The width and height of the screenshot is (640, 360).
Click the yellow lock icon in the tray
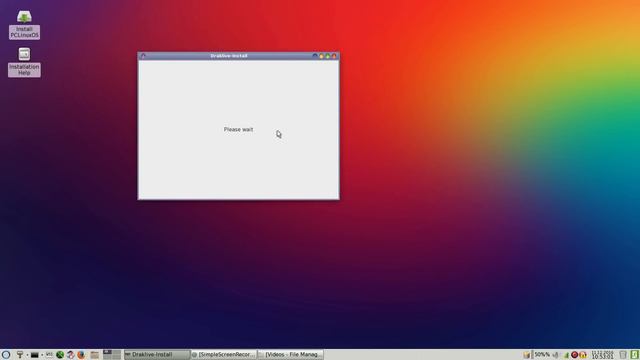pyautogui.click(x=583, y=355)
